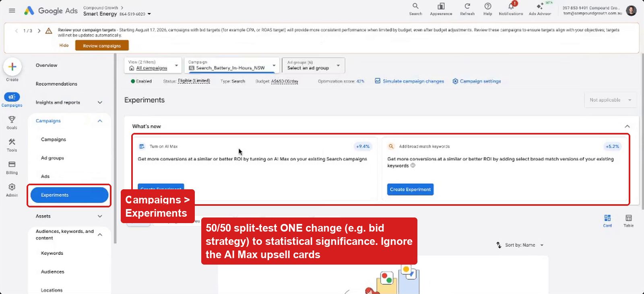Click the Google Ads logo
This screenshot has height=294, width=644.
(x=51, y=11)
